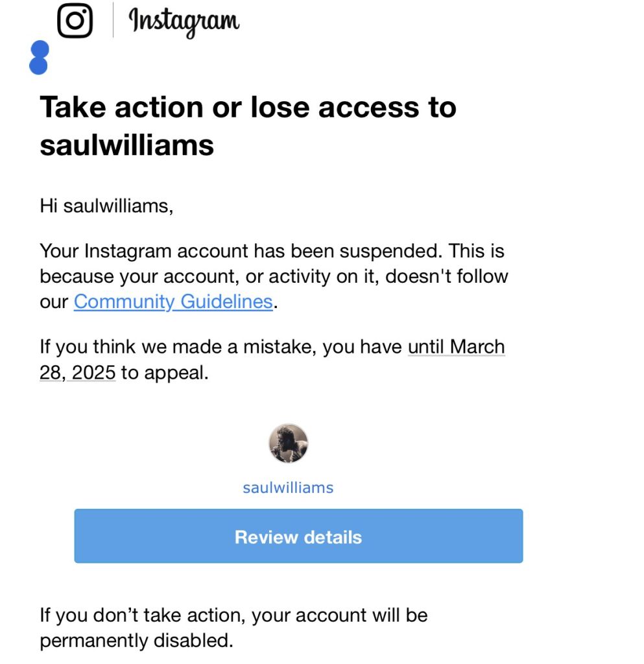Open the saulwilliams profile picture thumbnail

[289, 444]
